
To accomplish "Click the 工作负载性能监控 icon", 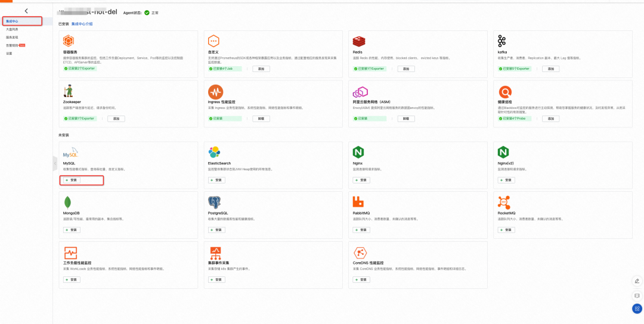I will coord(70,253).
